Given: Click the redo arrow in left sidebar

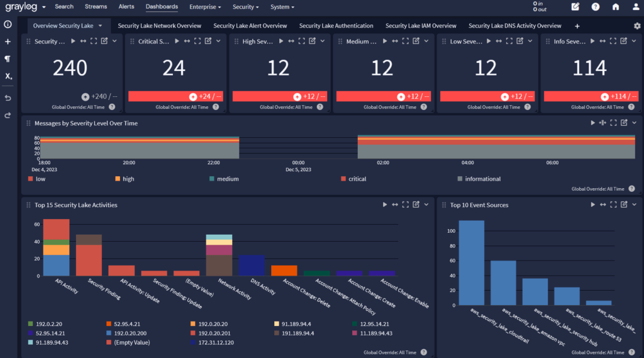Looking at the screenshot, I should (x=8, y=116).
